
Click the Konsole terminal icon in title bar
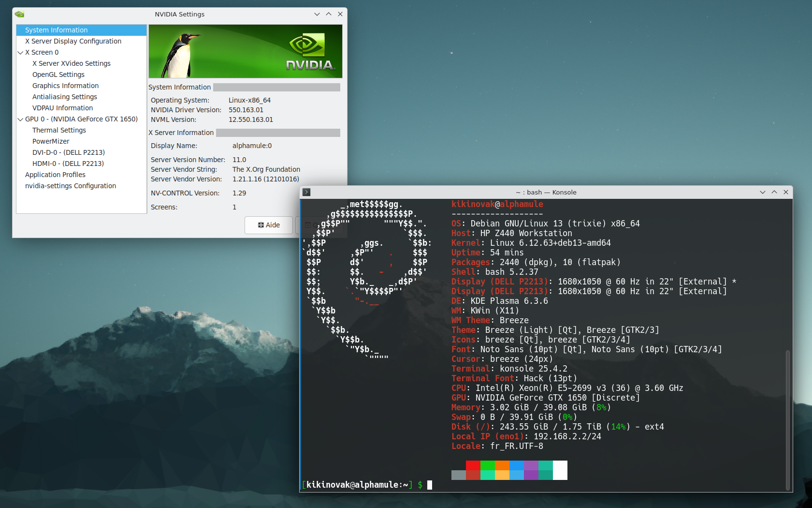[306, 192]
